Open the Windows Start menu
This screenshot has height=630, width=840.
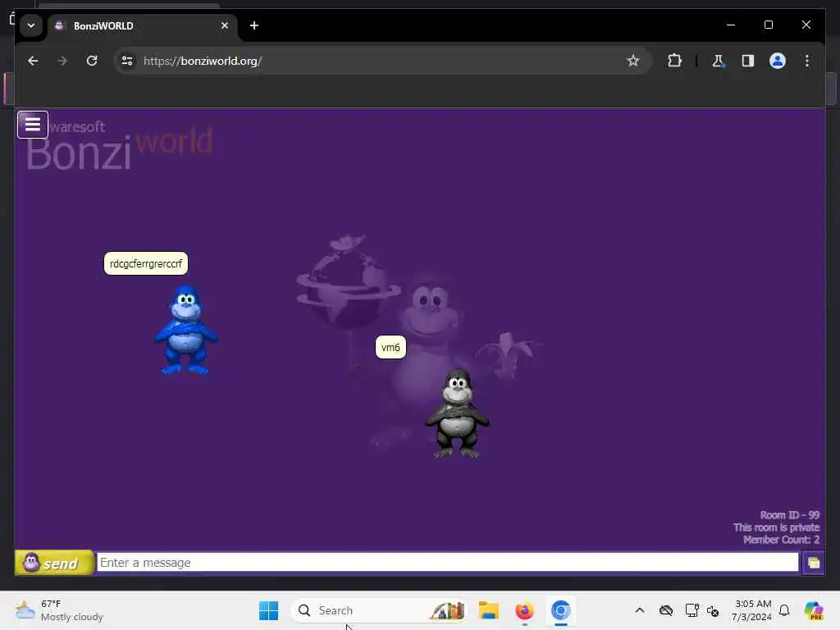pos(268,610)
